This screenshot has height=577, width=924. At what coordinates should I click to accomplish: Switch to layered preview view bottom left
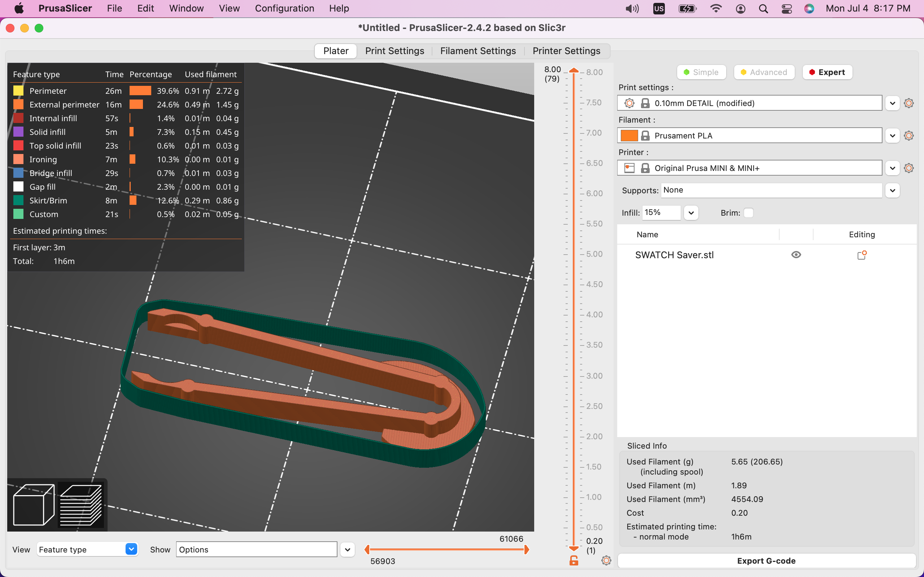pos(81,505)
